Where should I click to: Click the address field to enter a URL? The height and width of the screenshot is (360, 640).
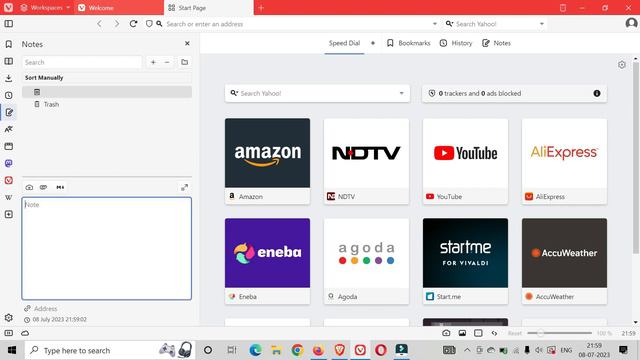(298, 24)
